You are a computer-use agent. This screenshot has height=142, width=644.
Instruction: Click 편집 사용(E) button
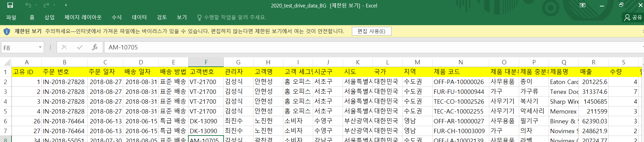[372, 31]
